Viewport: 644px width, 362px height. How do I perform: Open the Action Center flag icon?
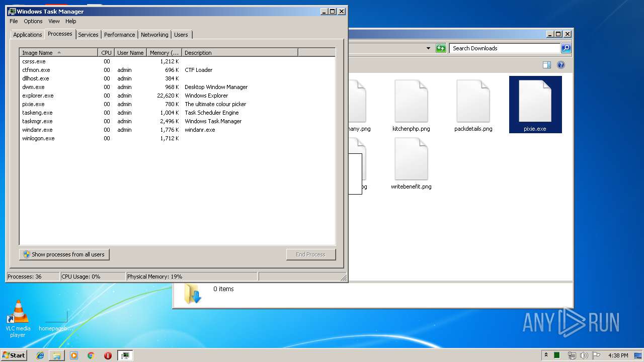[x=596, y=355]
